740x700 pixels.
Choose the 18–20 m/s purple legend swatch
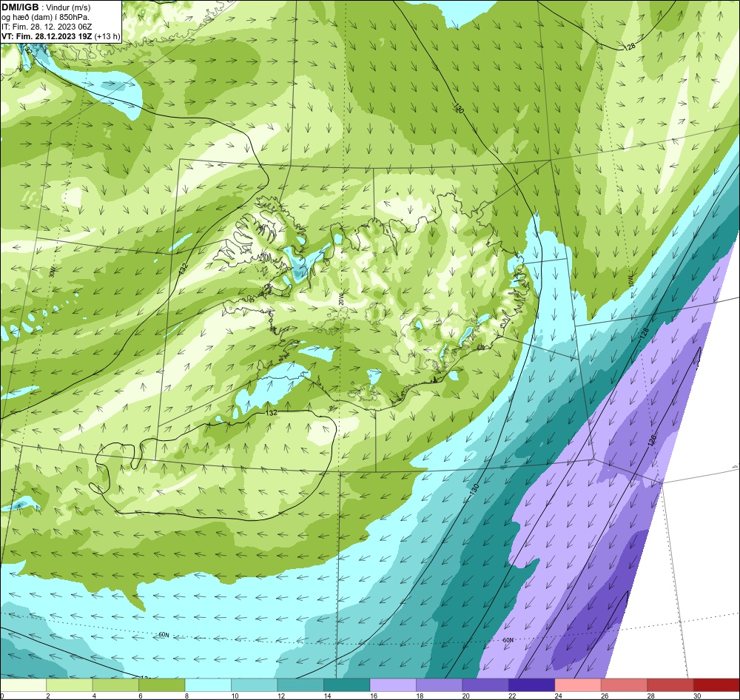pos(440,685)
